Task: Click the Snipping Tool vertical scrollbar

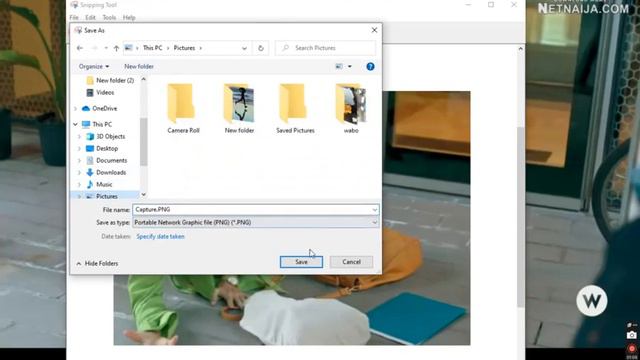Action: tap(520, 216)
